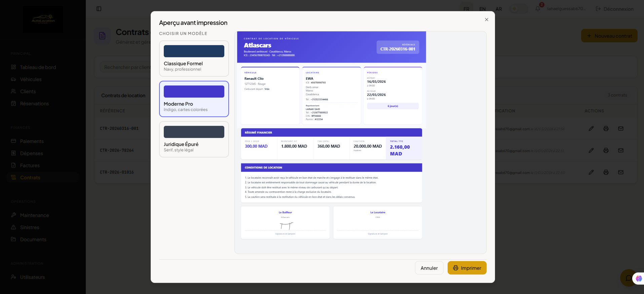Click the Contrats scroll icon

tap(13, 177)
